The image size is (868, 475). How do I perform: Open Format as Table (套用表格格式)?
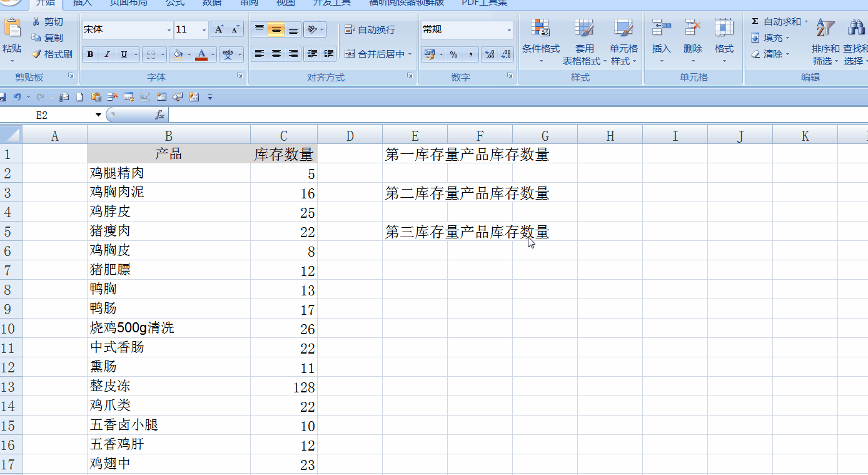pyautogui.click(x=584, y=41)
